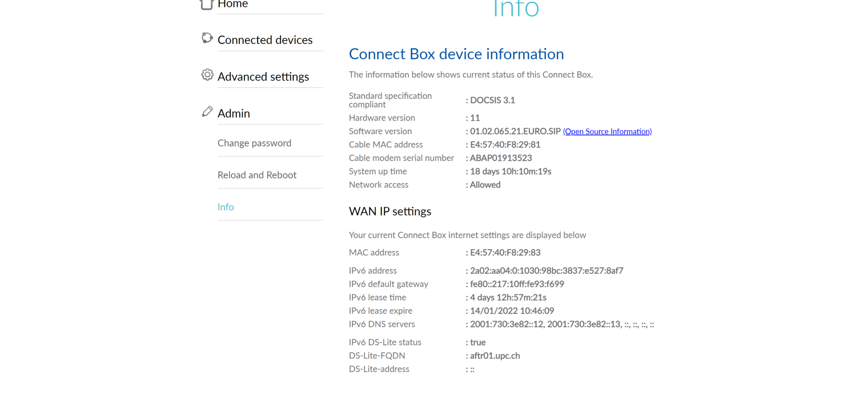868x409 pixels.
Task: Open the Open Source Information link
Action: tap(607, 131)
